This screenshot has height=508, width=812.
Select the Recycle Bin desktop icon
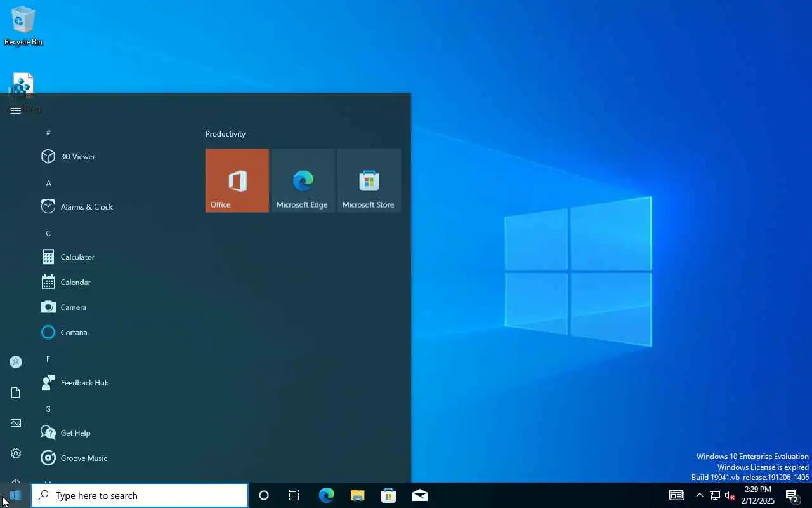(23, 27)
